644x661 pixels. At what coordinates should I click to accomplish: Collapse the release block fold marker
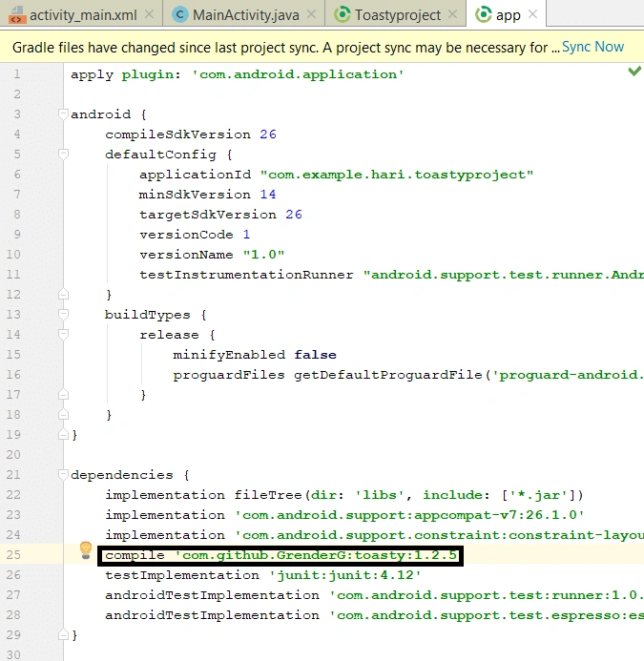point(63,335)
